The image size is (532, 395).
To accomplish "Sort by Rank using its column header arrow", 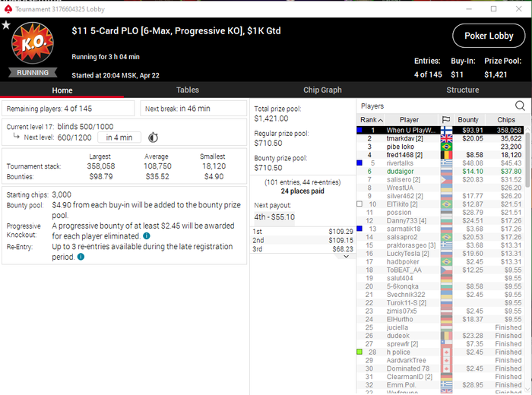I will coord(380,120).
